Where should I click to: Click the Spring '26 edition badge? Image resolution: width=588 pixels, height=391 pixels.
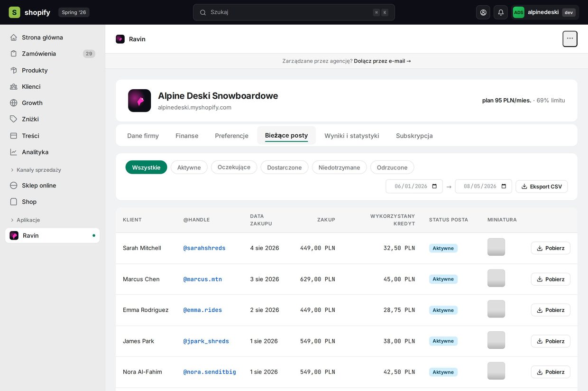(74, 12)
